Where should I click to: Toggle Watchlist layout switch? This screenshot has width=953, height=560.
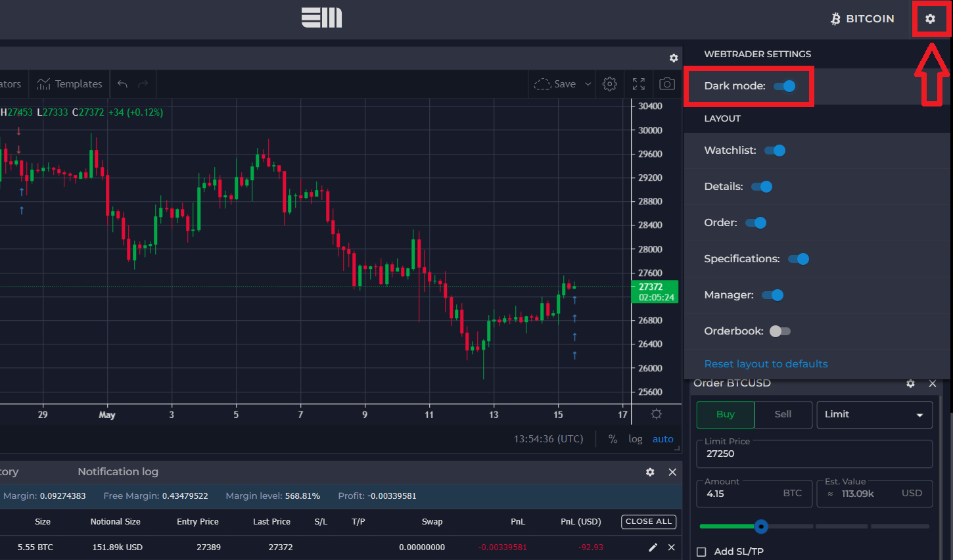click(x=775, y=151)
